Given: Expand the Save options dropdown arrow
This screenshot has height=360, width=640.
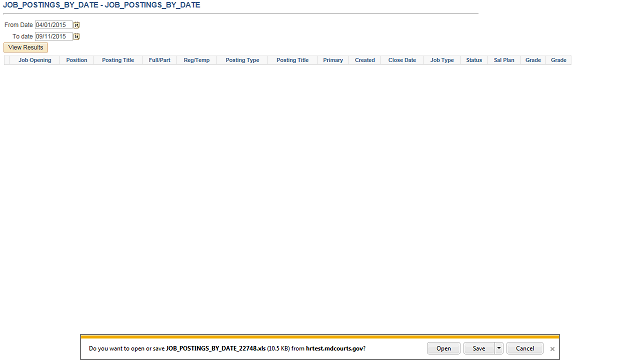Looking at the screenshot, I should click(499, 348).
